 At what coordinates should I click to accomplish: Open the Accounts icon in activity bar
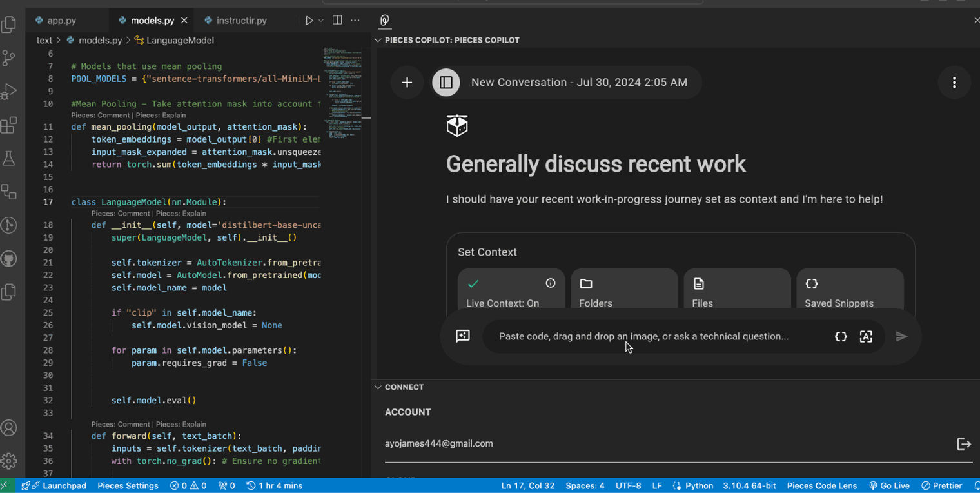click(9, 428)
